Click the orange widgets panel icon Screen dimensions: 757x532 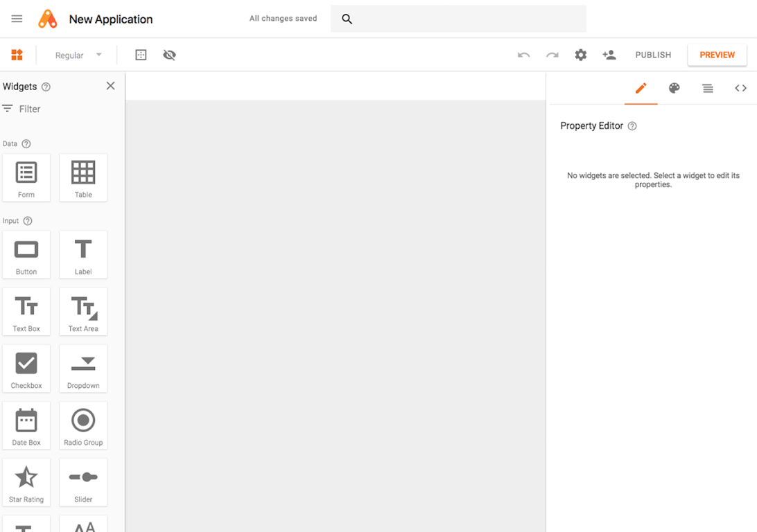pyautogui.click(x=17, y=55)
